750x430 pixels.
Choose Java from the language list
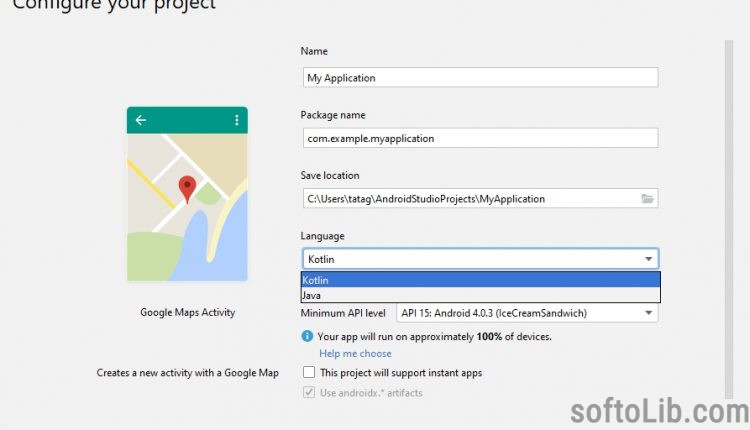point(480,295)
